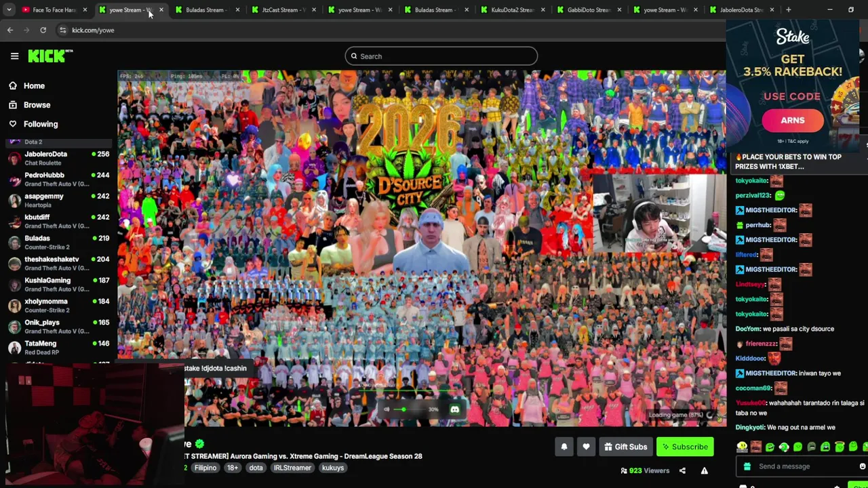The height and width of the screenshot is (488, 868).
Task: Open a new browser tab with plus
Action: [x=788, y=9]
